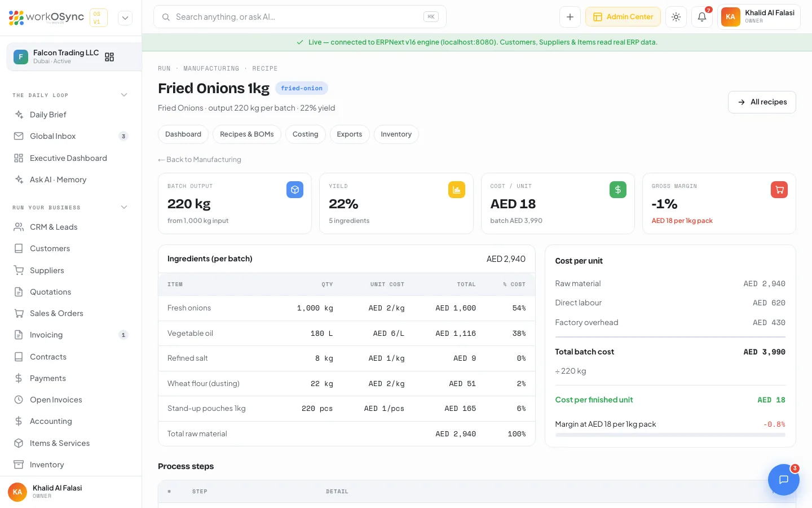Switch to the Exports tab
812x508 pixels.
pos(350,134)
